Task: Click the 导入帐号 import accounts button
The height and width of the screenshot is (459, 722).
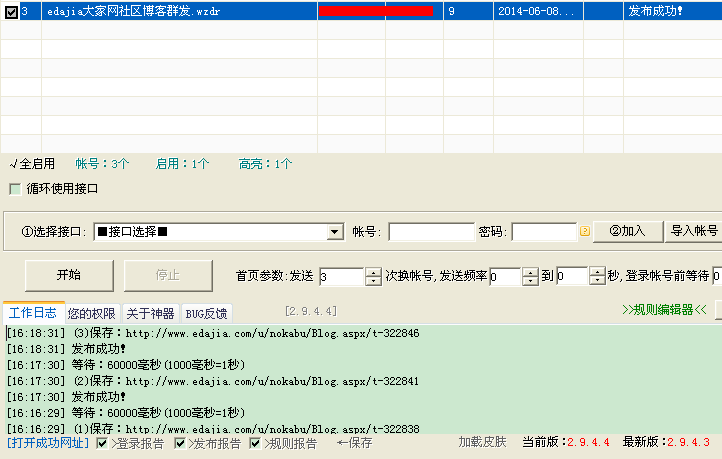Action: 693,231
